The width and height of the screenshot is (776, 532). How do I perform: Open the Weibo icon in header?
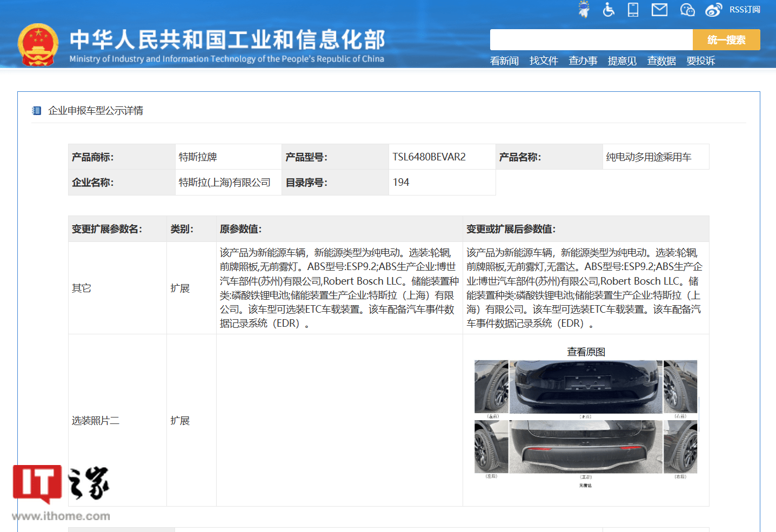pos(713,9)
